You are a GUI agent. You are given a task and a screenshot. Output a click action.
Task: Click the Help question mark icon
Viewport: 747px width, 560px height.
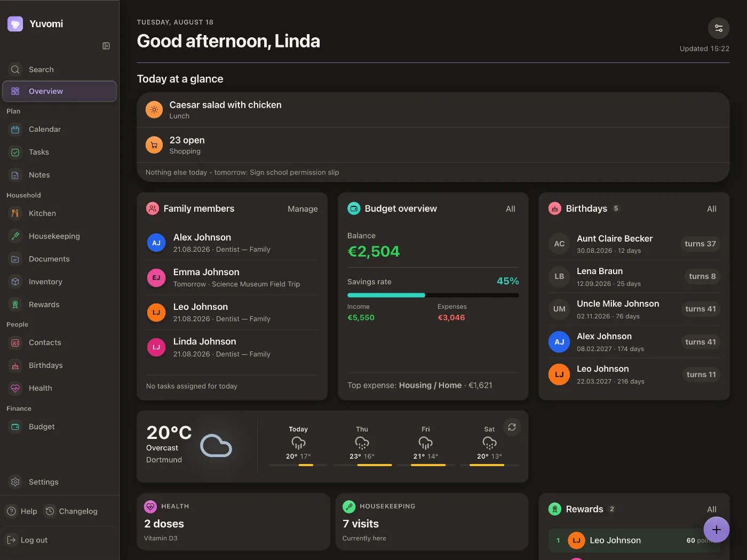(11, 511)
